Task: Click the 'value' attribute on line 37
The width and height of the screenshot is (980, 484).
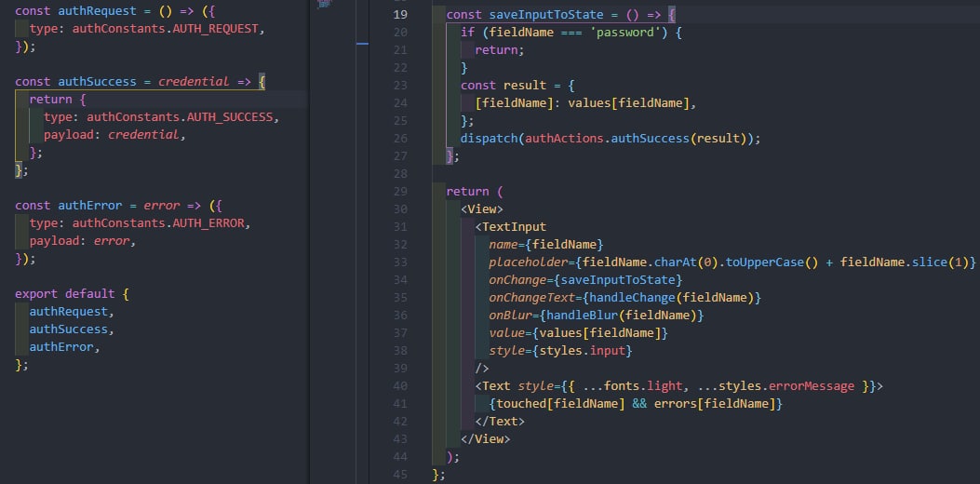Action: 507,332
